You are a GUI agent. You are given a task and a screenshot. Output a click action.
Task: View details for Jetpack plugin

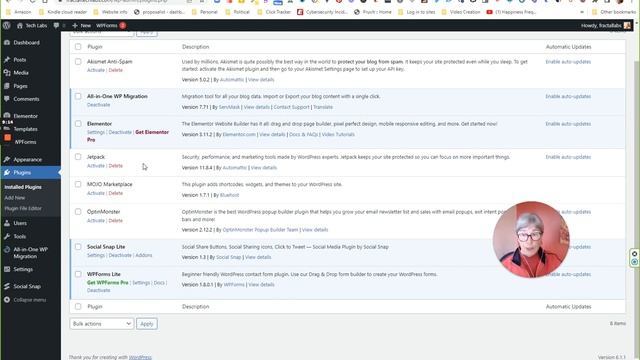point(264,168)
